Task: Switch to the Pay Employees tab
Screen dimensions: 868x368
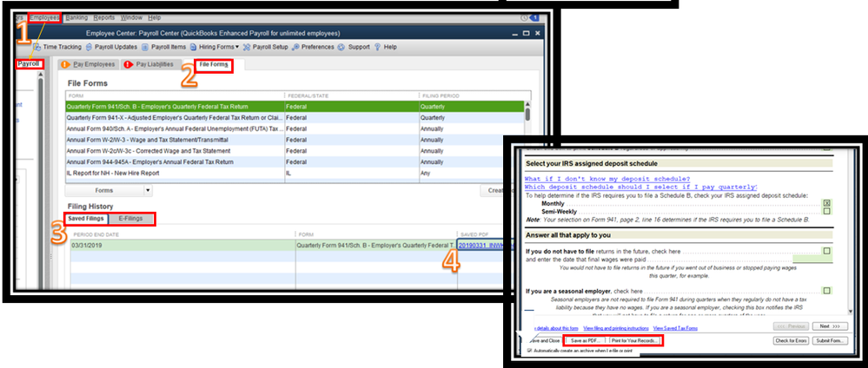Action: [88, 65]
